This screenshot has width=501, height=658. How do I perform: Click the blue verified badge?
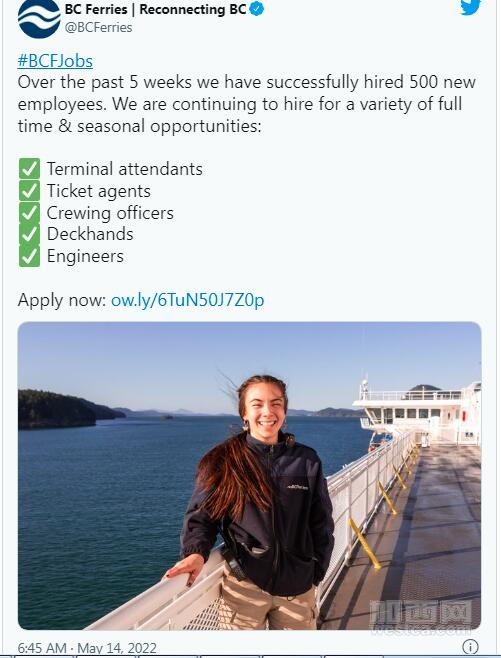[x=257, y=9]
